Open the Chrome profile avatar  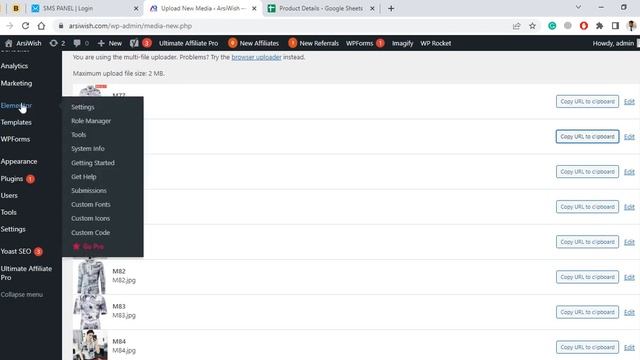coord(631,26)
